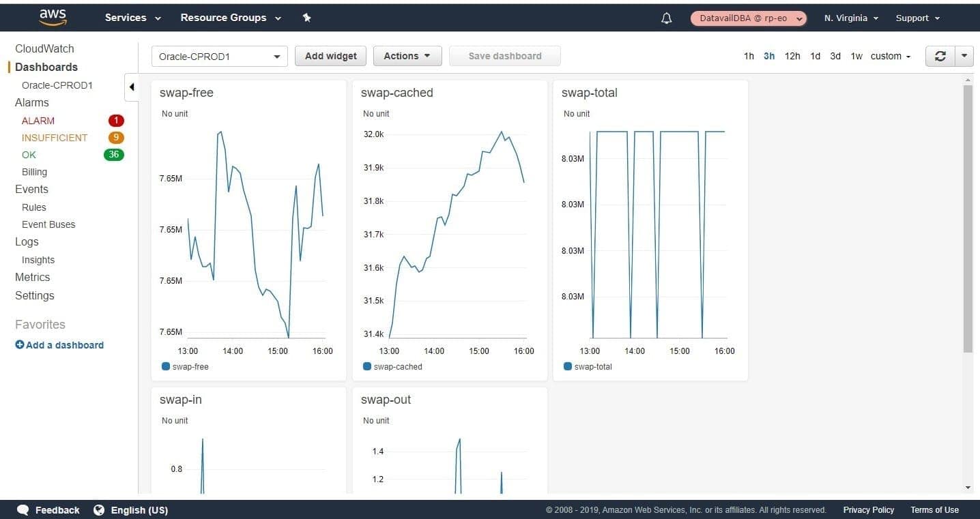
Task: Open the Metrics section
Action: click(x=33, y=277)
